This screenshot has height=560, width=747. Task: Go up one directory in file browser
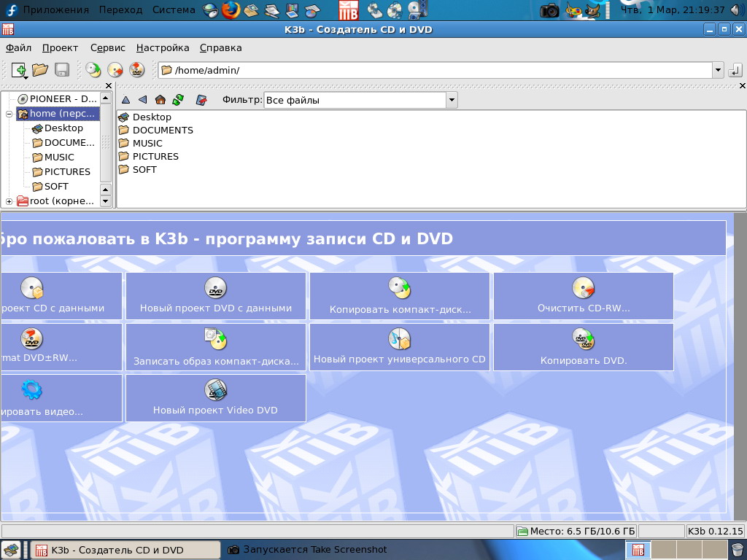(125, 100)
